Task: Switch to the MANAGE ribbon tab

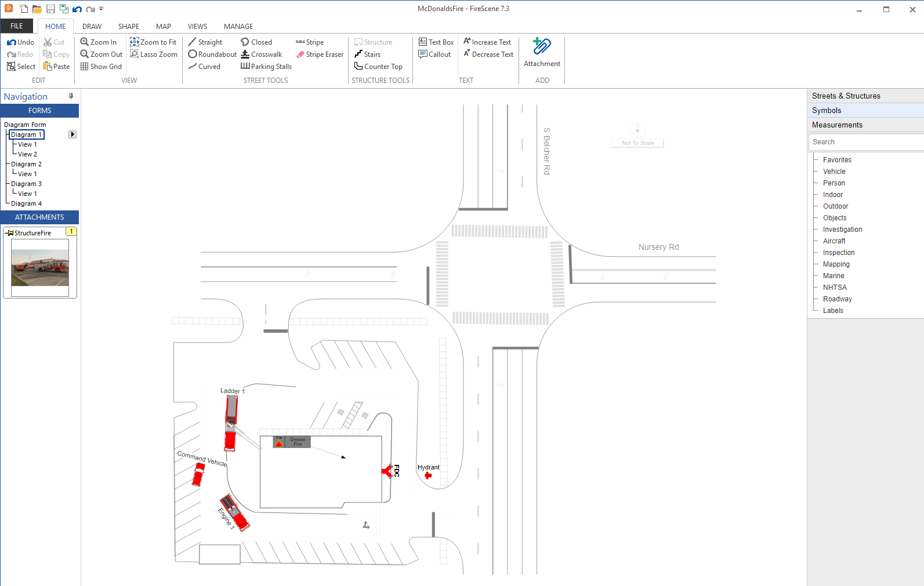Action: (x=238, y=27)
